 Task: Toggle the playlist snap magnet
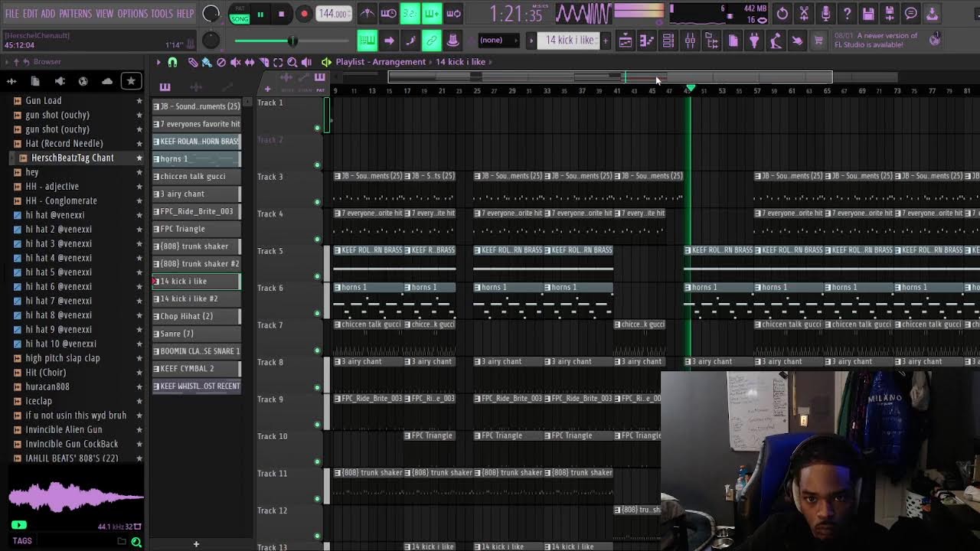pos(172,62)
